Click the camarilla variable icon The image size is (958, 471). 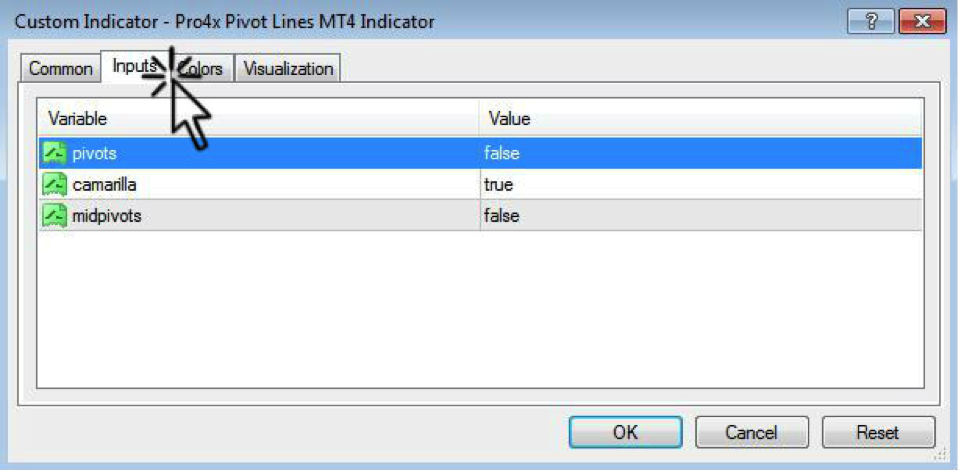click(54, 184)
